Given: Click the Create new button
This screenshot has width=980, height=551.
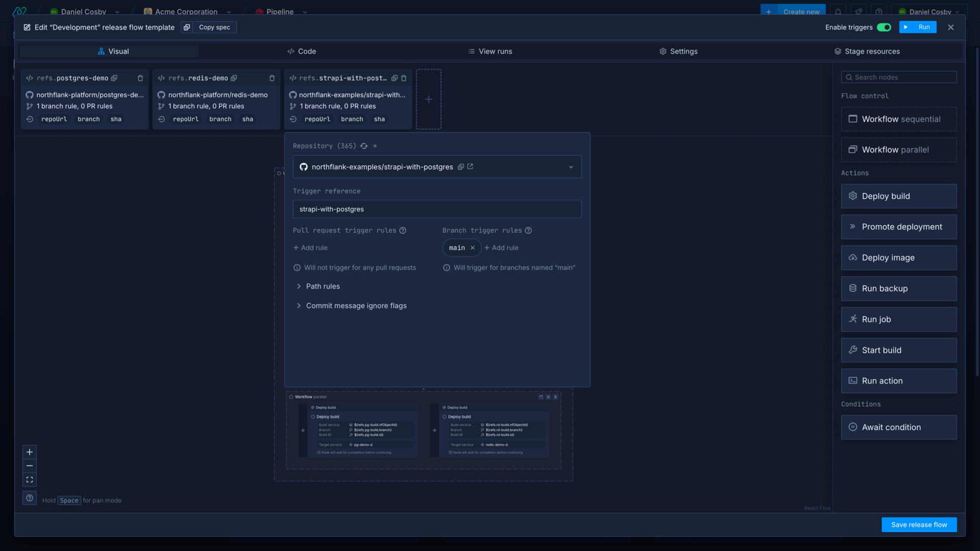Looking at the screenshot, I should pos(793,11).
